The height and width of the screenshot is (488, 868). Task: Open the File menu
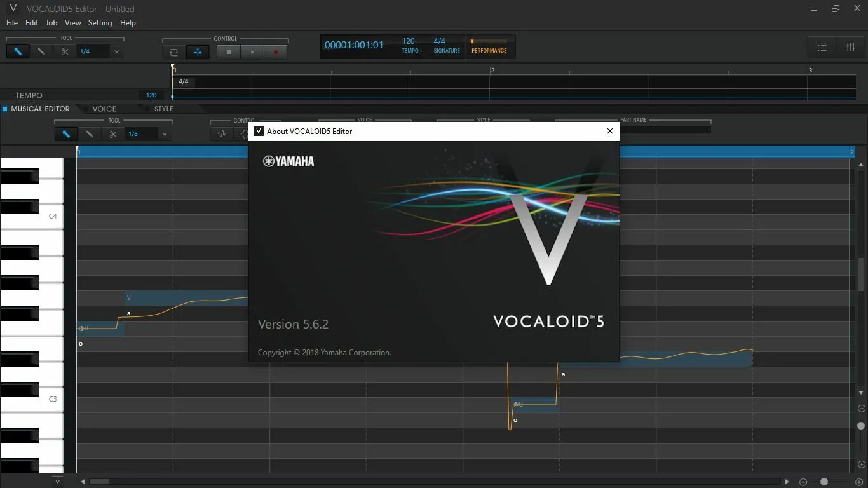click(12, 23)
